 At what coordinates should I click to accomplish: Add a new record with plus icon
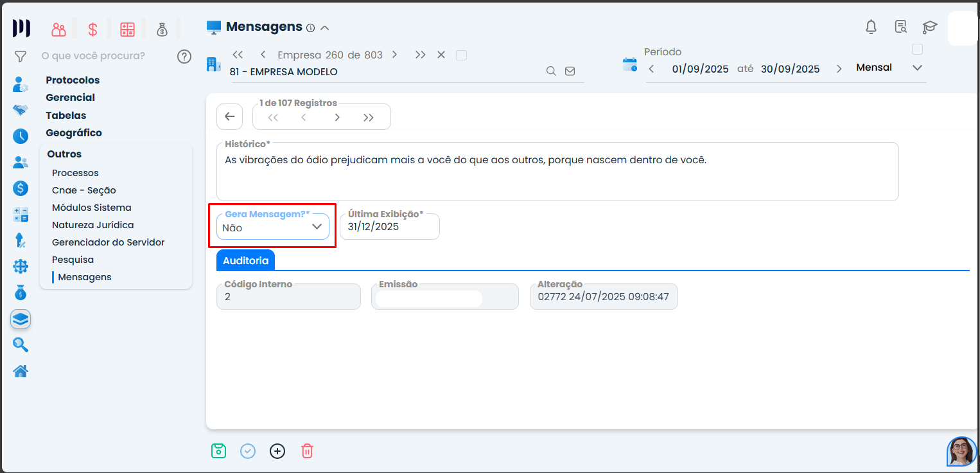(277, 451)
